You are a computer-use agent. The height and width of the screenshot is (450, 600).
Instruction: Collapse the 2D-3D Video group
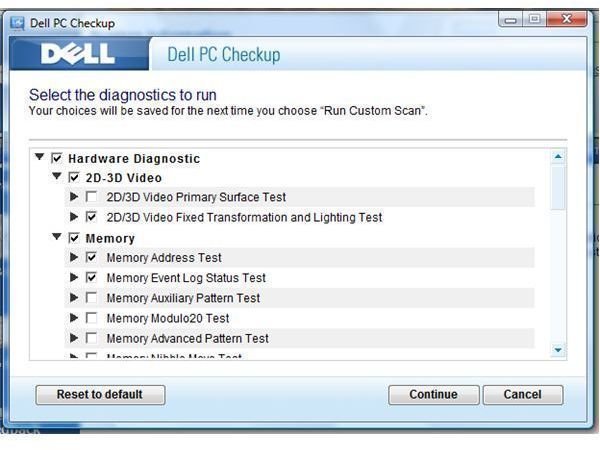point(57,177)
